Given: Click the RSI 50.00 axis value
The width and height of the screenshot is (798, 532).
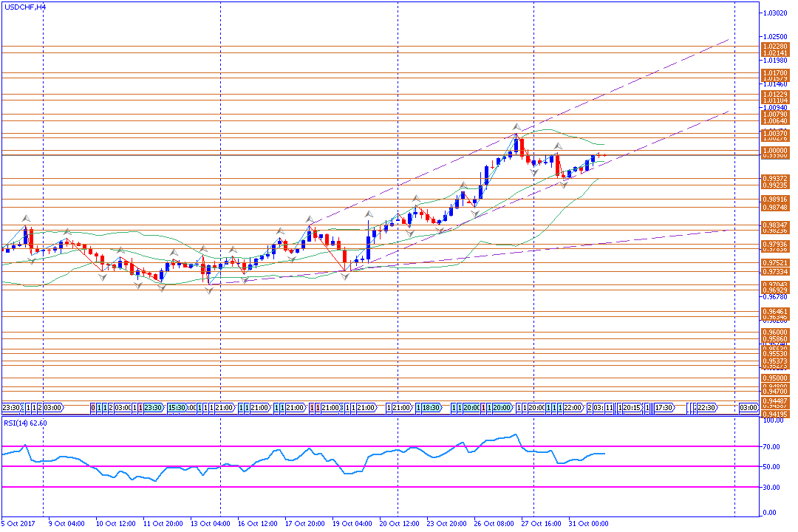Looking at the screenshot, I should click(771, 467).
